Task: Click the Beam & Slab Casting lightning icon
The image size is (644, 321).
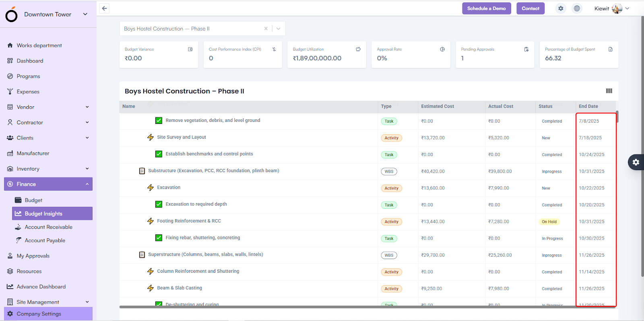Action: (x=151, y=288)
